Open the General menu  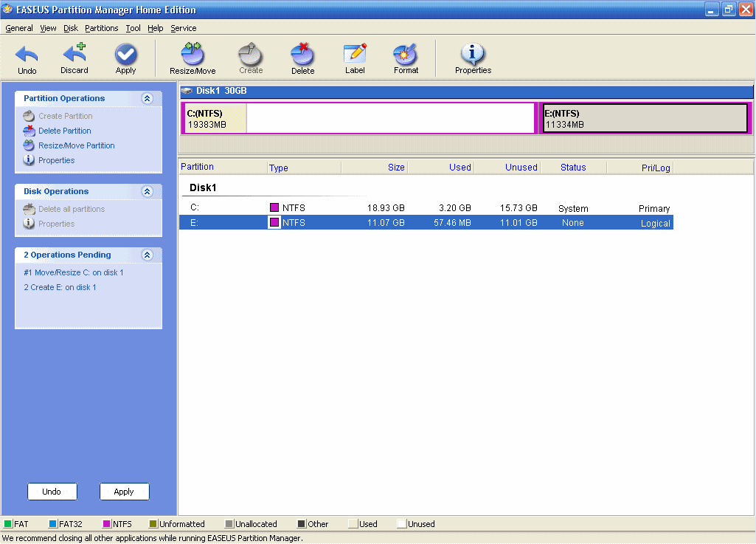point(19,28)
